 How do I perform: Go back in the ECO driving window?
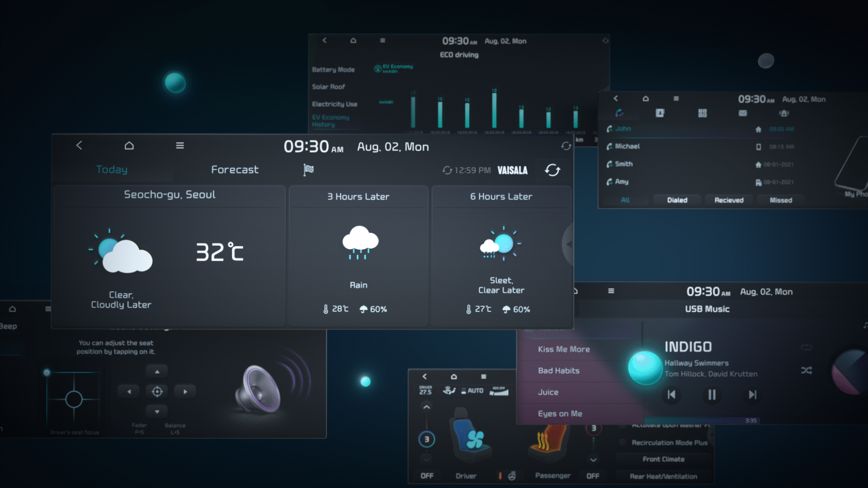(324, 40)
